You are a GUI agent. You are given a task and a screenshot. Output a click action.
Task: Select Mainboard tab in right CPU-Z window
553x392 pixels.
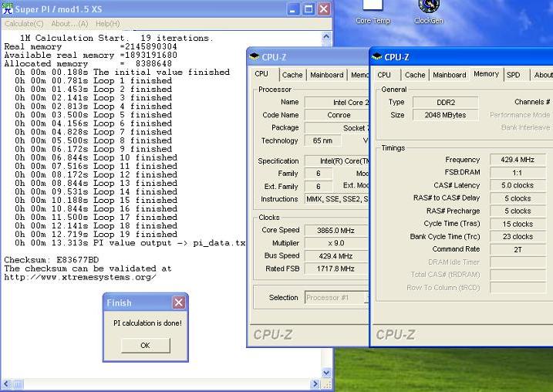point(450,75)
